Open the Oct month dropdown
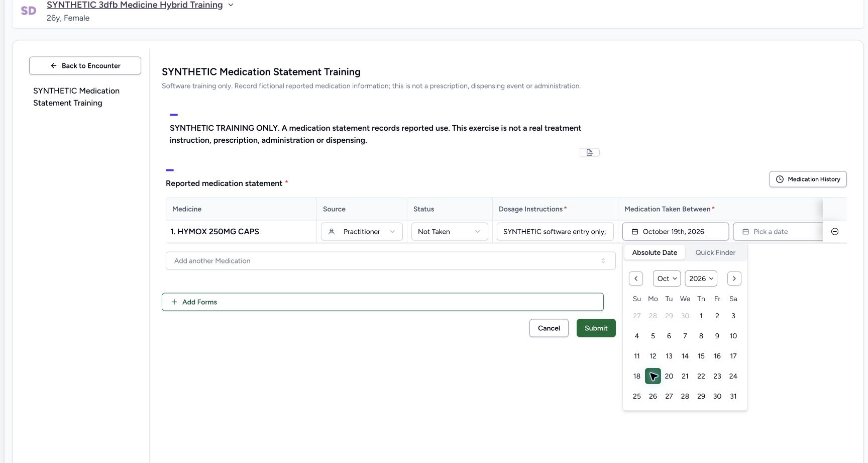The height and width of the screenshot is (463, 868). coord(667,279)
